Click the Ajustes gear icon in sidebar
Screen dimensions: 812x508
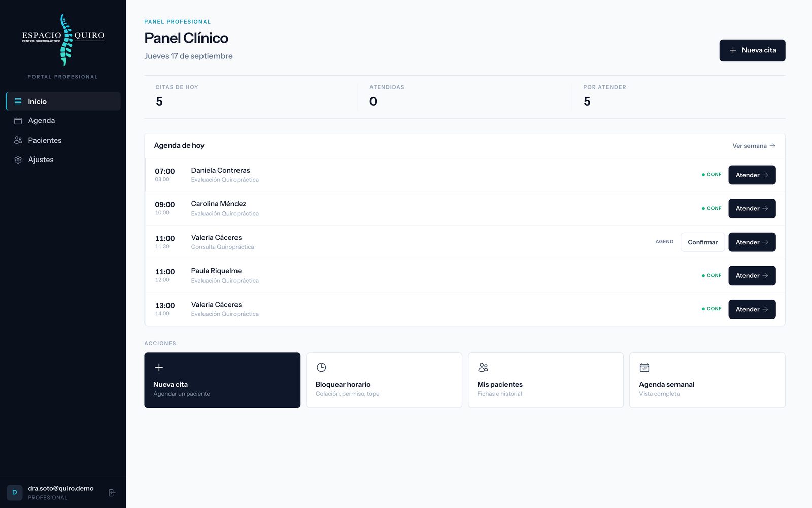point(18,160)
